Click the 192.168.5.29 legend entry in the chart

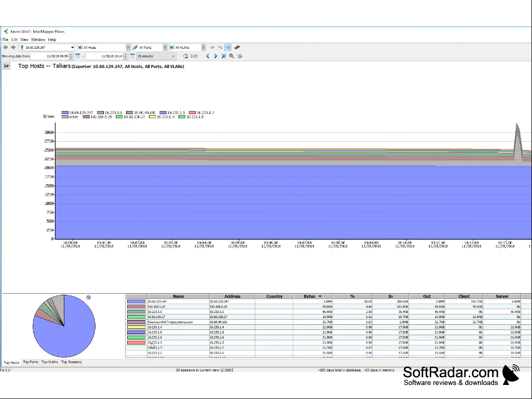click(x=98, y=117)
